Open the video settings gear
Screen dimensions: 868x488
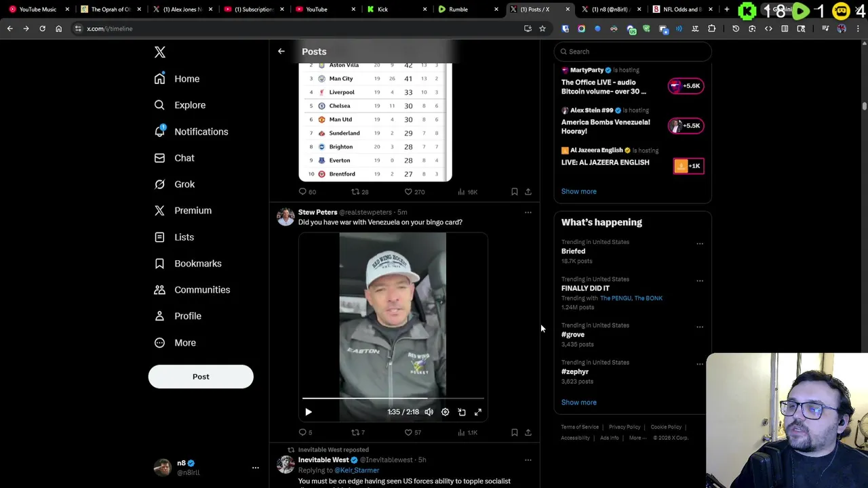pos(445,412)
